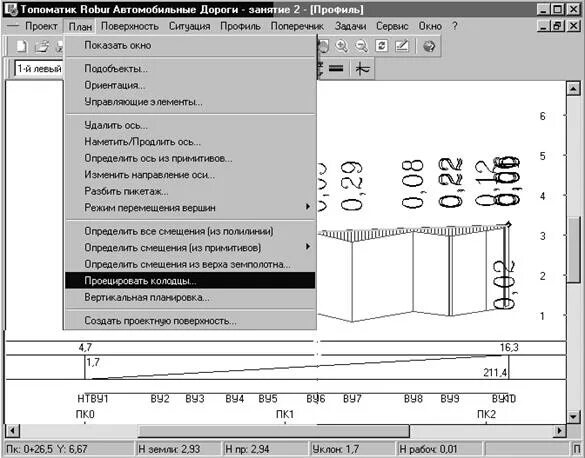Click the ПК0 picket label
This screenshot has width=585, height=458.
click(85, 414)
